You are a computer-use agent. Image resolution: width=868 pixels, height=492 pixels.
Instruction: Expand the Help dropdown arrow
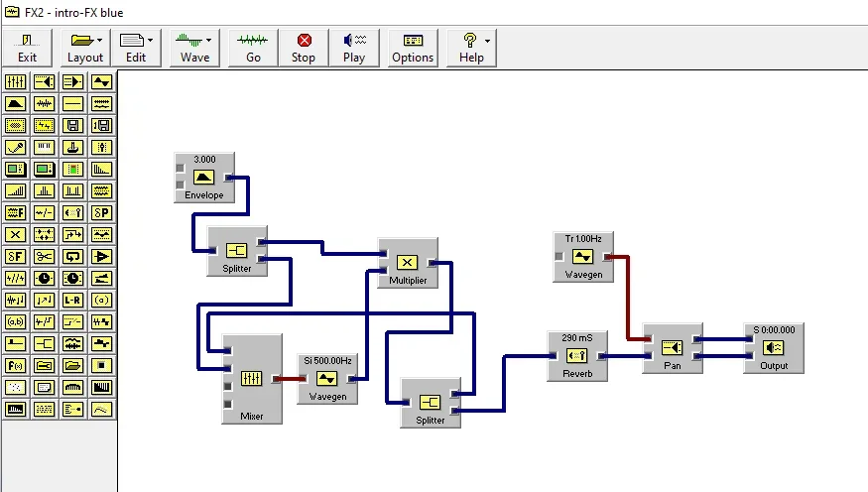(487, 41)
